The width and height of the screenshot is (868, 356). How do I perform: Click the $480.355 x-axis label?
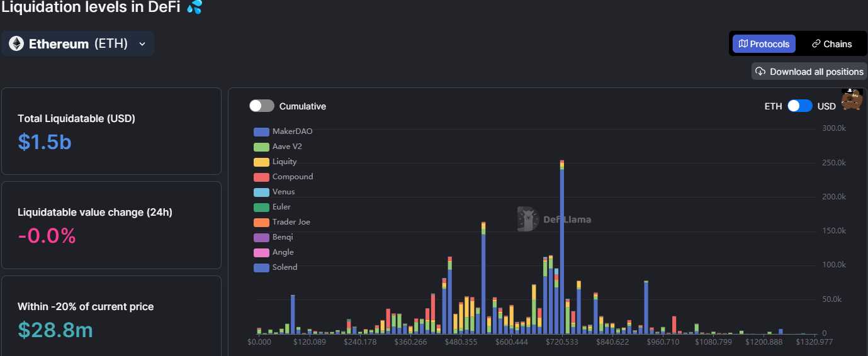461,342
